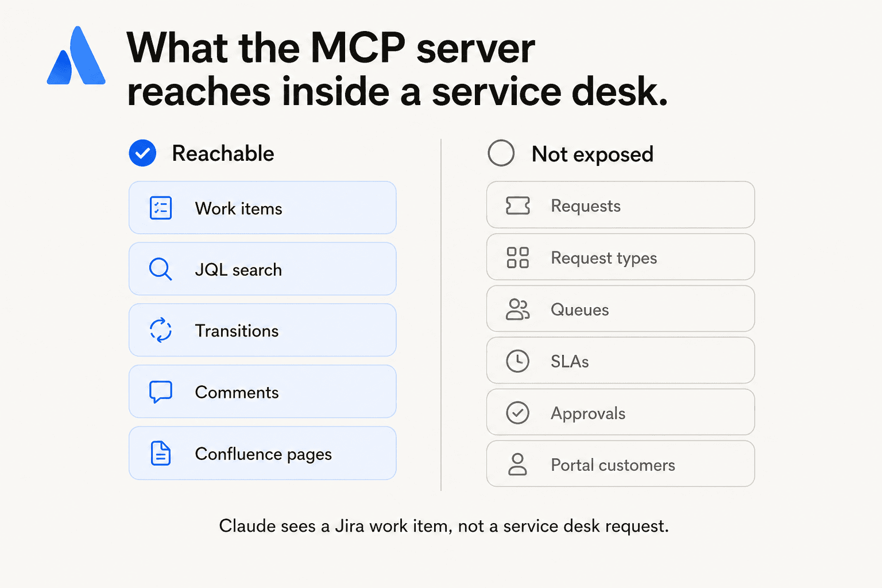Click the SLAs clock icon
The height and width of the screenshot is (588, 882).
(518, 361)
